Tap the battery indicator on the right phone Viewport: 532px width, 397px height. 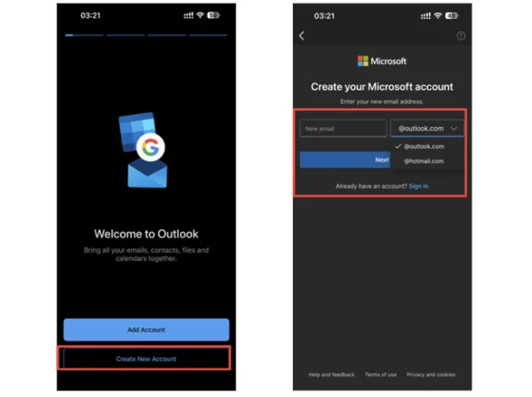point(452,16)
